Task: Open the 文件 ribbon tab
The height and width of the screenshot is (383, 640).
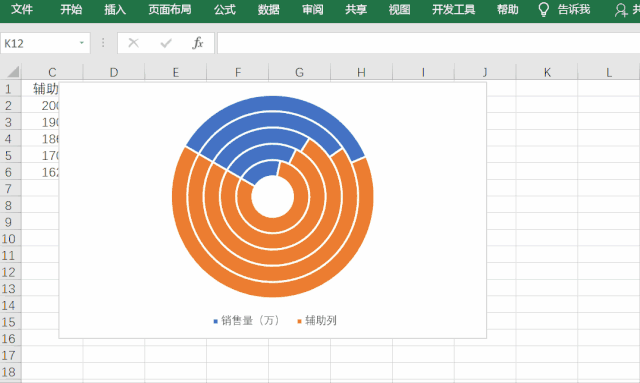Action: pyautogui.click(x=22, y=9)
